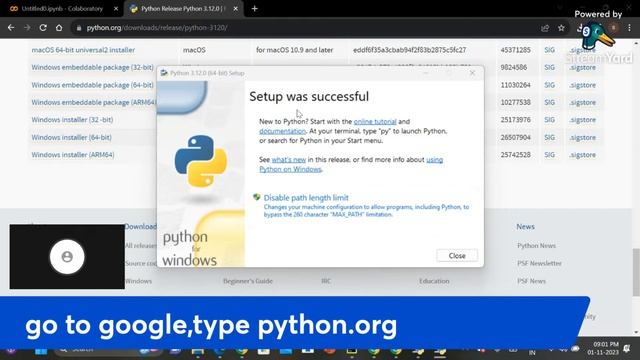Click Disable path length limit

[x=306, y=198]
